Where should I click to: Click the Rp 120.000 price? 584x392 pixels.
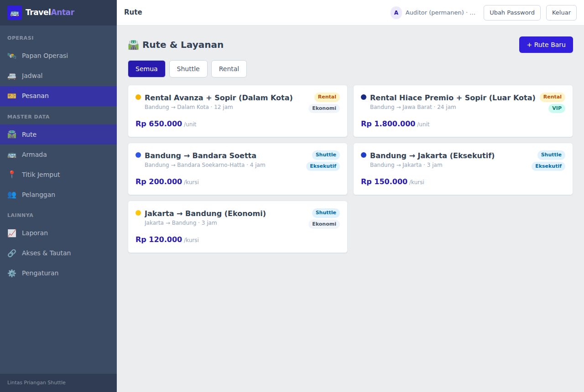coord(159,239)
